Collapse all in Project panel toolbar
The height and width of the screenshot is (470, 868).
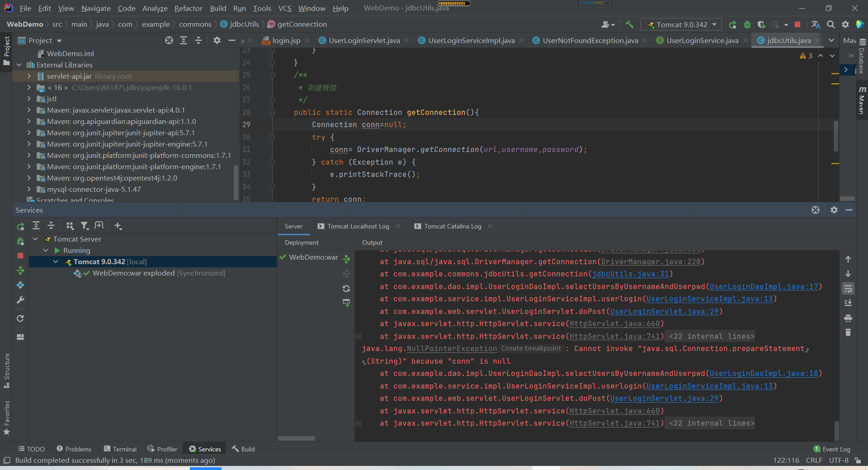[198, 40]
